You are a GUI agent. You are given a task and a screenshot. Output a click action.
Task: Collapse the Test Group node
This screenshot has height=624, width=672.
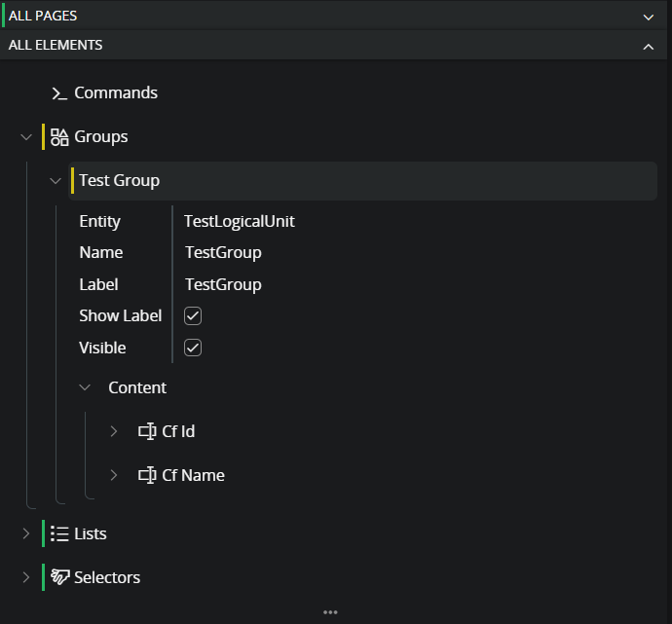tap(56, 181)
